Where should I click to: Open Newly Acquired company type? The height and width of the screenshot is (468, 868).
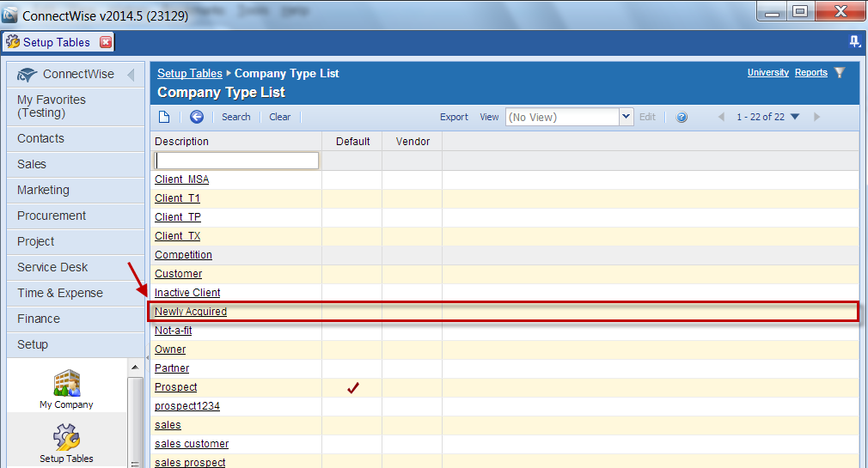coord(191,312)
